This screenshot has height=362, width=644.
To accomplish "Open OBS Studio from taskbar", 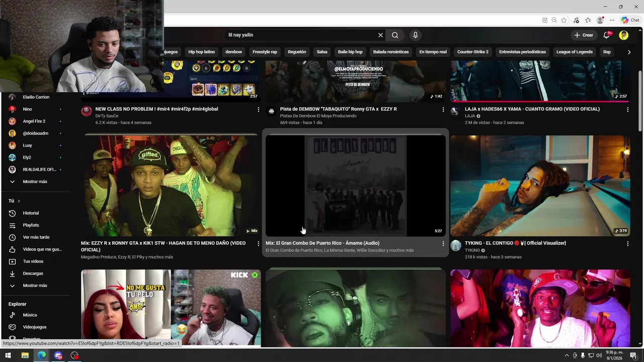I will click(74, 355).
